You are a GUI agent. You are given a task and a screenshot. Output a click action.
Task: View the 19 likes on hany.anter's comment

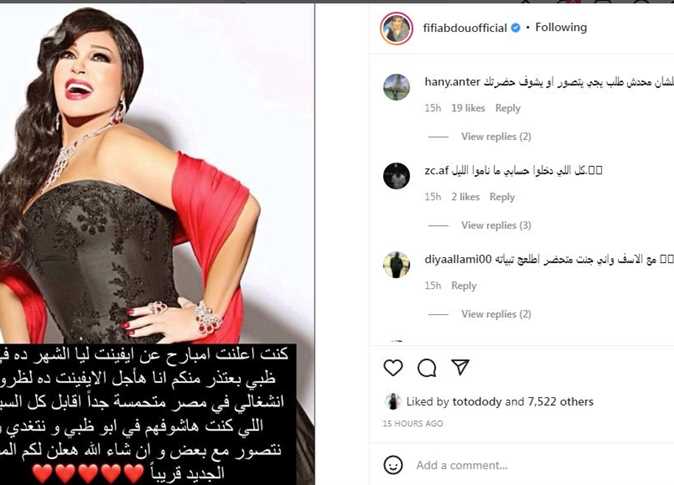468,108
